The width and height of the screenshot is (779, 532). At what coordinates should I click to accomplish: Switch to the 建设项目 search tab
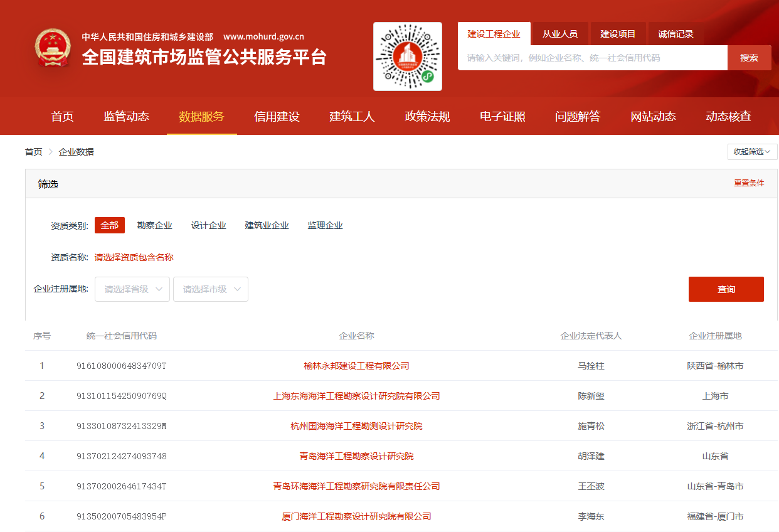click(618, 33)
